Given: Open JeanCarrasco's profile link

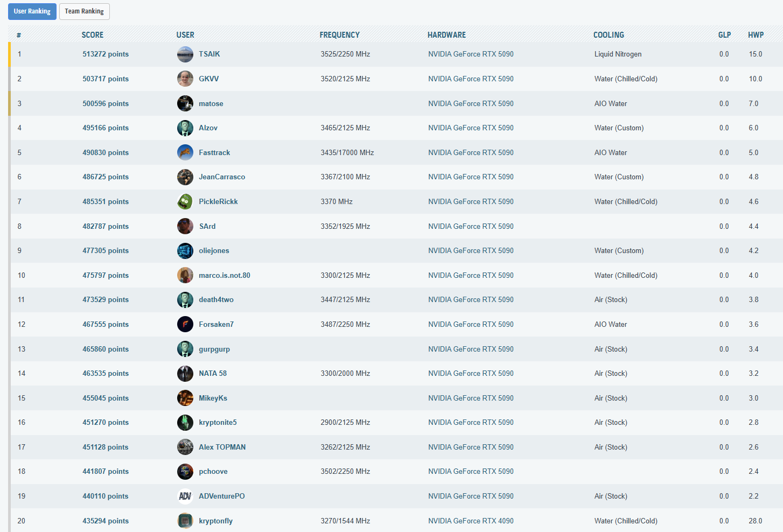Looking at the screenshot, I should coord(221,177).
